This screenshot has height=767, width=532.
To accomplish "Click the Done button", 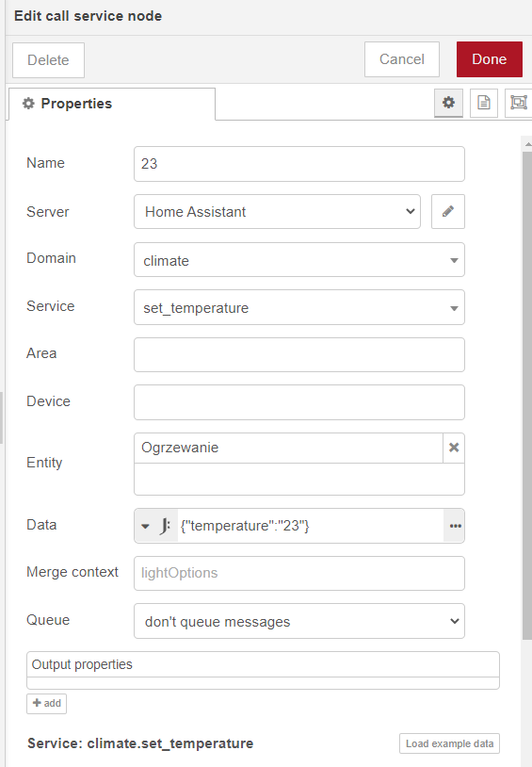I will coord(490,59).
